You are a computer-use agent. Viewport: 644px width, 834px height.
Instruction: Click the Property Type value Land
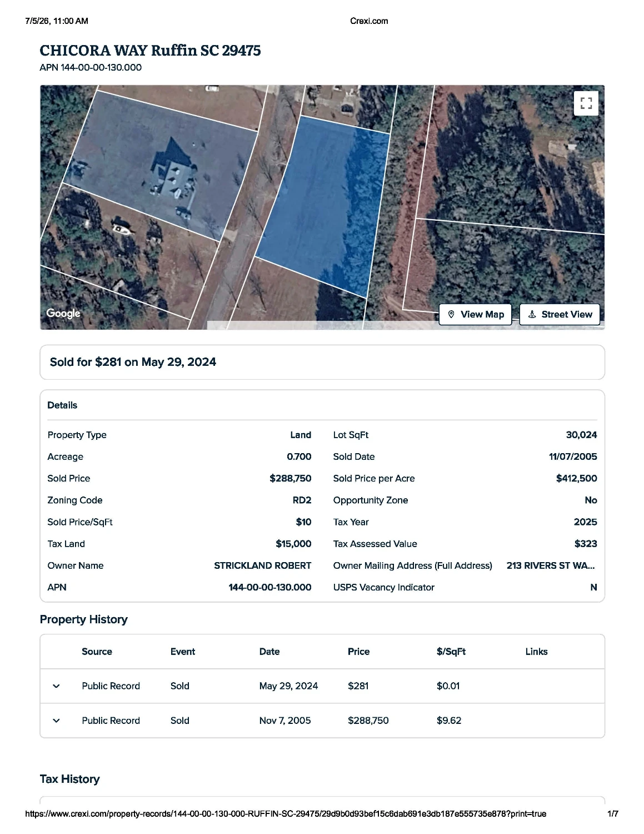pos(301,435)
